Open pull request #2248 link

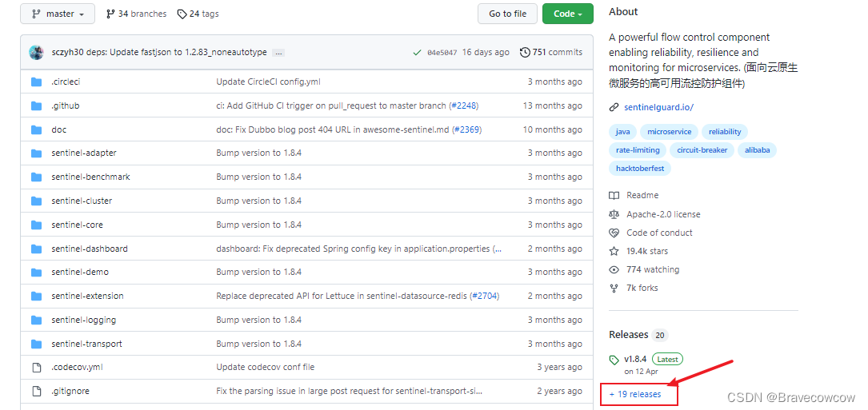464,105
